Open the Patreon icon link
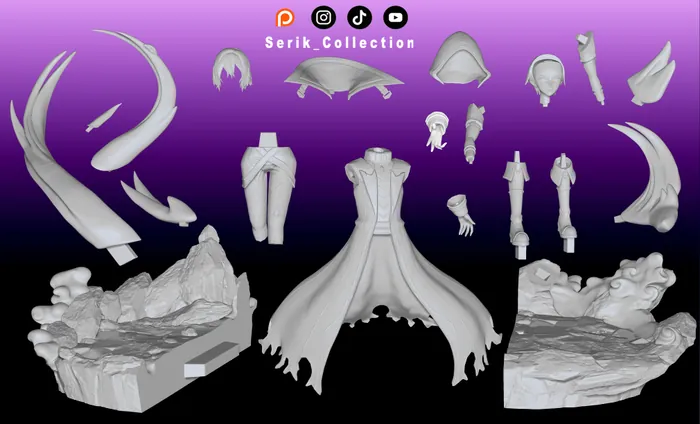 click(x=286, y=18)
